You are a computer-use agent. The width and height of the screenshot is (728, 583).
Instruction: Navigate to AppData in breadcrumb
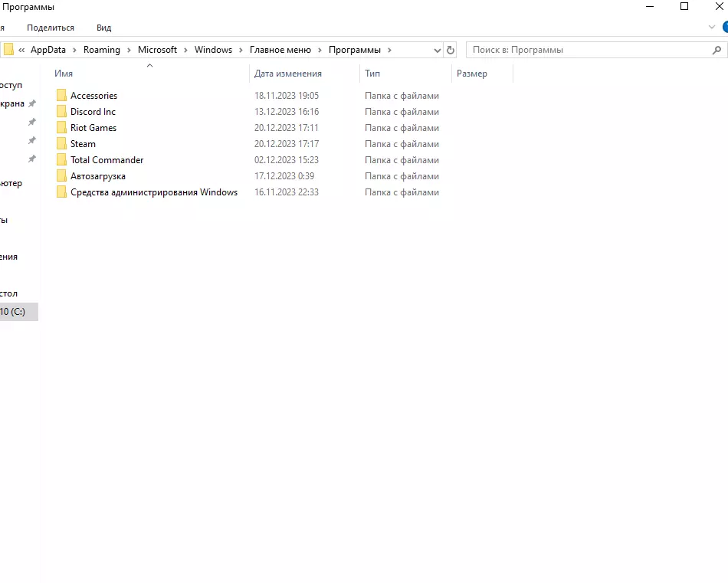(48, 50)
